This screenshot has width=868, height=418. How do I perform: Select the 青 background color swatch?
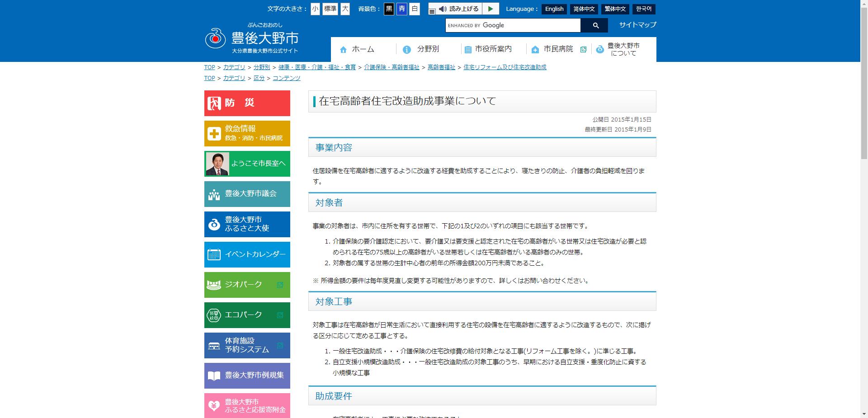click(401, 9)
